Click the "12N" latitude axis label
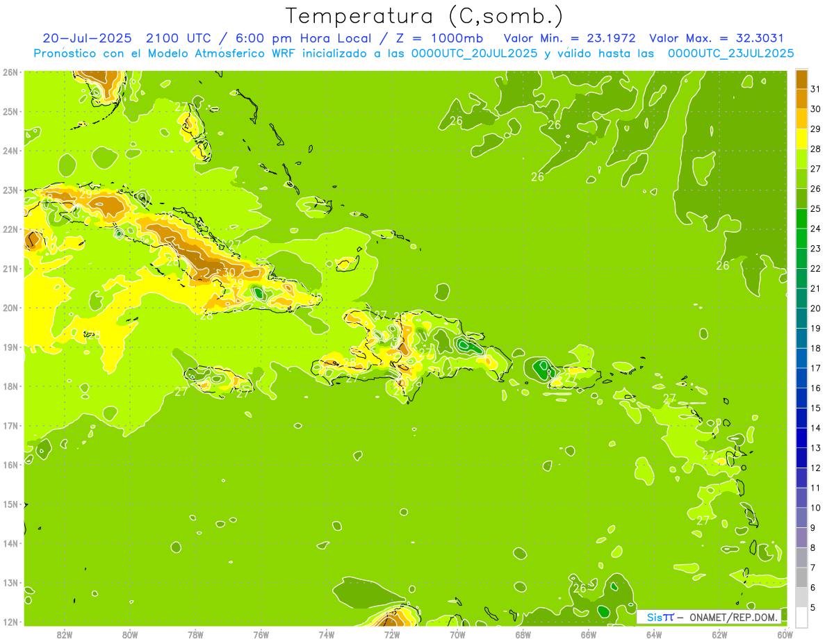834x644 pixels. (x=10, y=622)
